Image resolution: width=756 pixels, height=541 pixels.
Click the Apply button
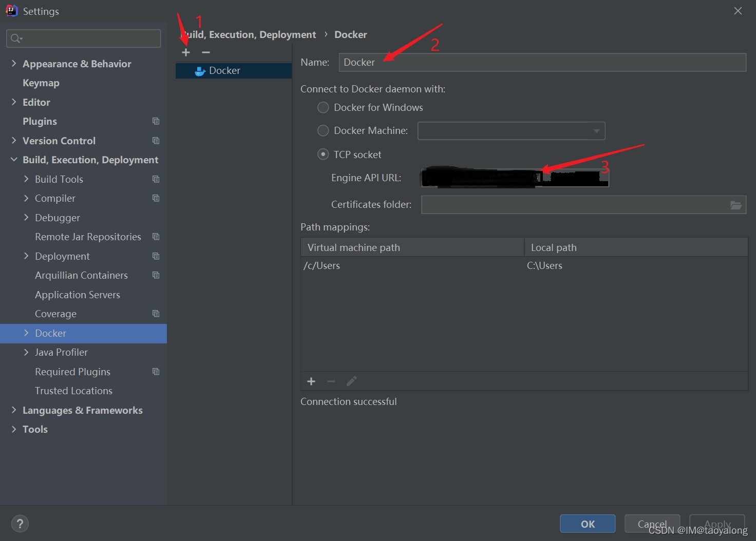click(x=717, y=524)
